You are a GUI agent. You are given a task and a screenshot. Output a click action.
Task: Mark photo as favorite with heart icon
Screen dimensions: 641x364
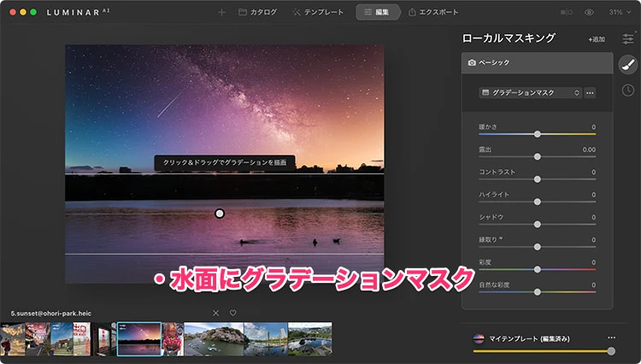point(232,313)
